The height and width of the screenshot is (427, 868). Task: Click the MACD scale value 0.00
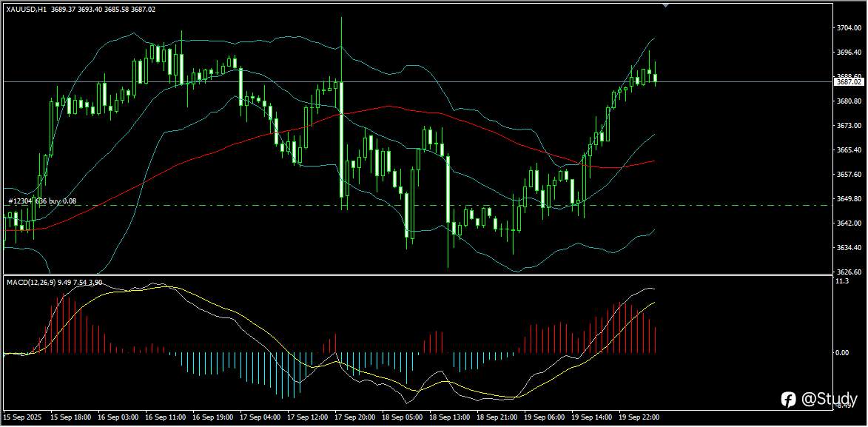coord(843,353)
